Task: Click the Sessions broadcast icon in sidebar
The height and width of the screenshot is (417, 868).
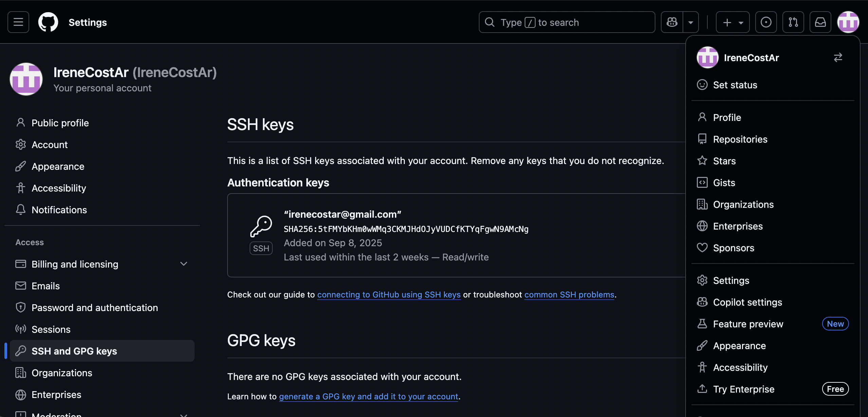Action: (x=21, y=329)
